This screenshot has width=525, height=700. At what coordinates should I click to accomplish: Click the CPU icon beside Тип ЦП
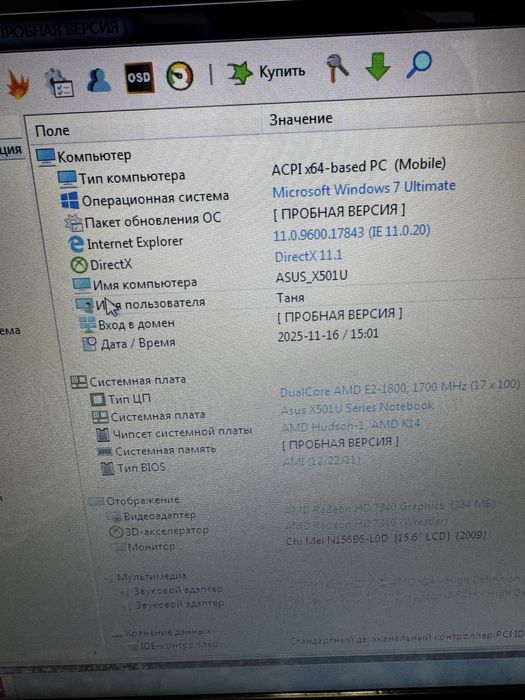98,399
